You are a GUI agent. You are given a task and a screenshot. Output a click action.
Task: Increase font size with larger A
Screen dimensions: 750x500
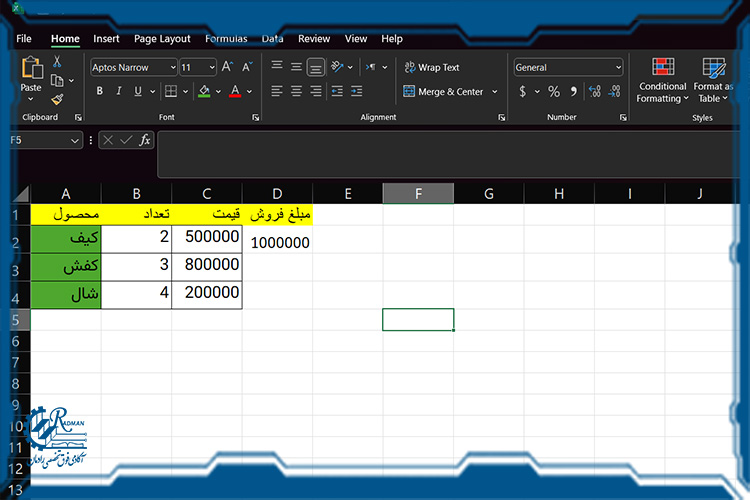(227, 67)
